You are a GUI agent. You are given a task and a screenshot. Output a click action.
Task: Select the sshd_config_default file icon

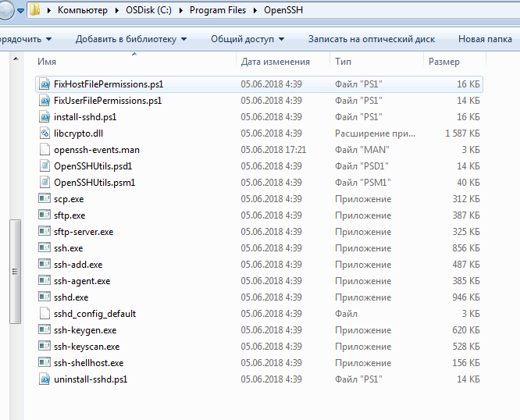coord(45,314)
